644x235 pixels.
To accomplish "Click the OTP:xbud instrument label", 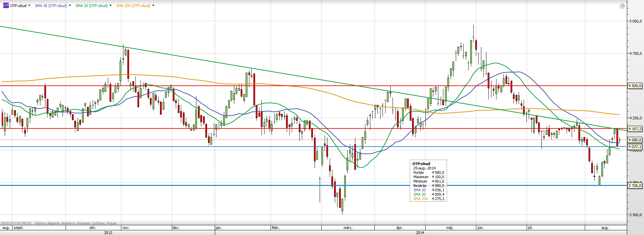I will pyautogui.click(x=18, y=6).
